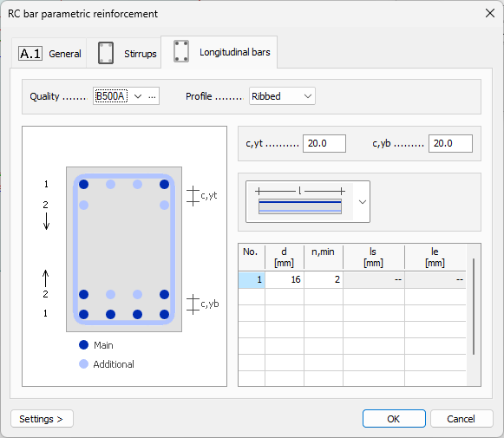Click the upward arrow beside the bottom layers

click(46, 278)
